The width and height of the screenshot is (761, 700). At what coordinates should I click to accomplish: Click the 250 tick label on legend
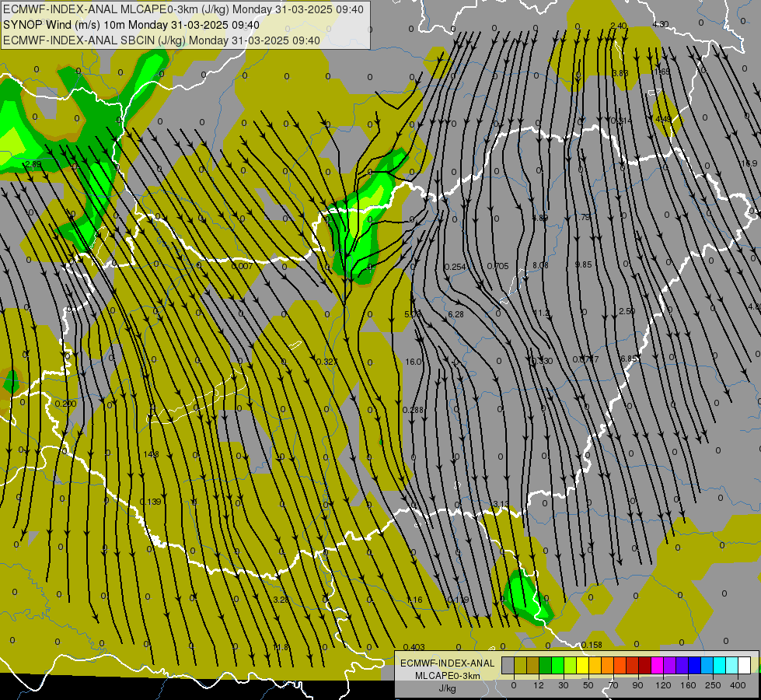pos(713,685)
